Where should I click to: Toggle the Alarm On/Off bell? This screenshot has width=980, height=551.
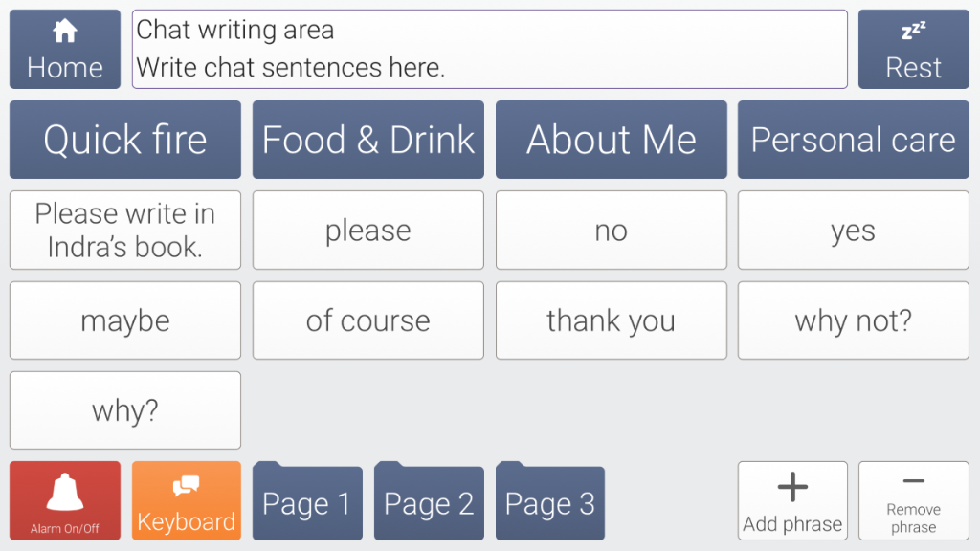pos(64,500)
